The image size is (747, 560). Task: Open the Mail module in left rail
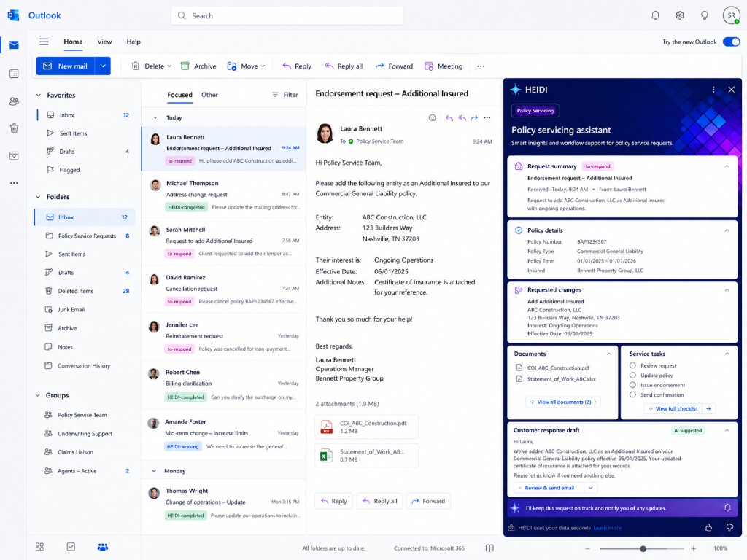point(14,45)
